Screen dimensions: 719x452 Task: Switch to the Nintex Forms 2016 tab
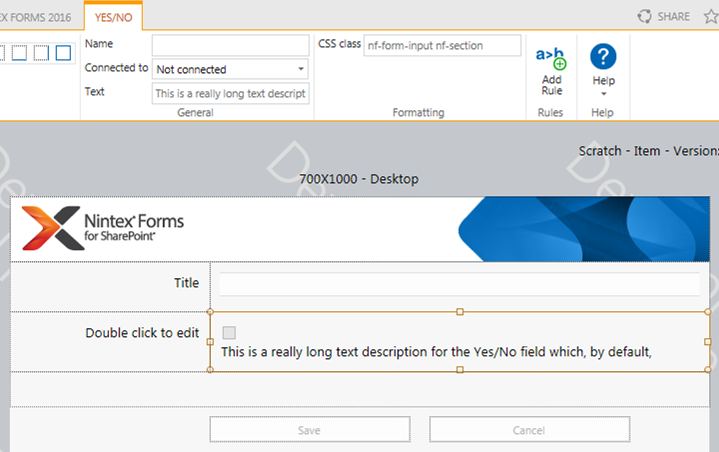coord(36,17)
